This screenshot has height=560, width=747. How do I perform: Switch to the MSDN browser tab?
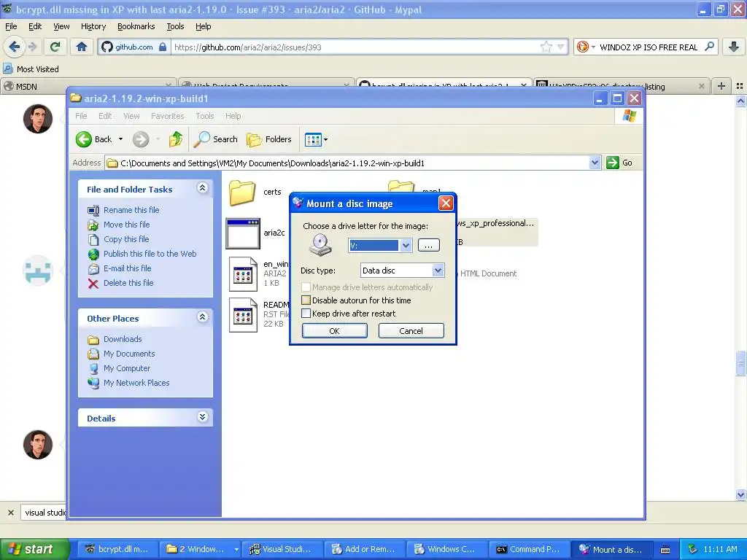pos(88,86)
